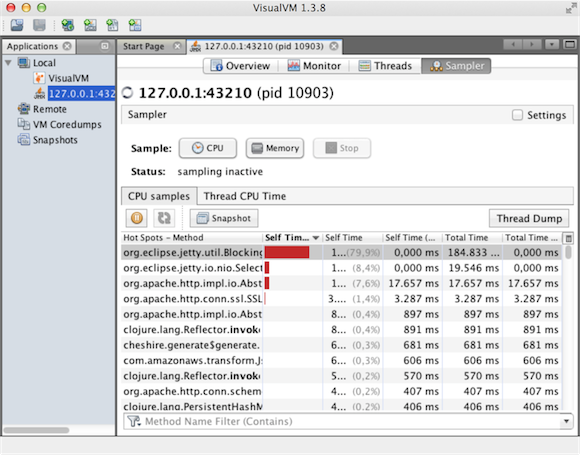The width and height of the screenshot is (580, 455).
Task: Toggle sort arrow on Self Tim... column
Action: [x=316, y=238]
